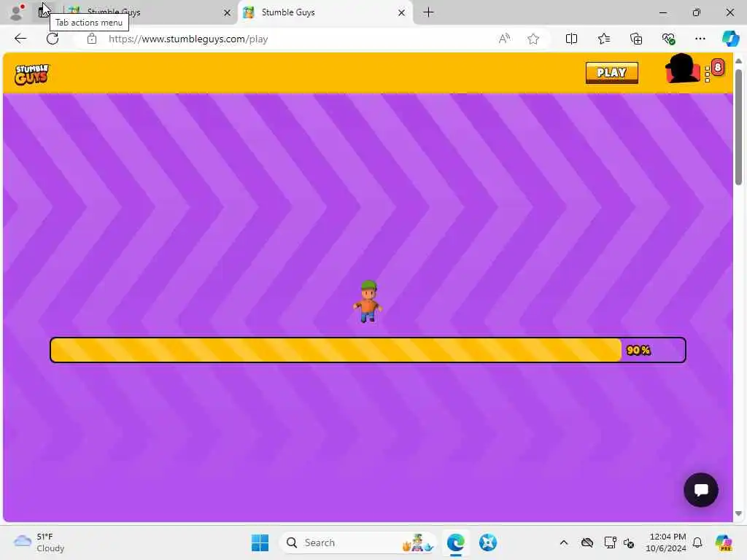The width and height of the screenshot is (747, 560).
Task: Restore down the browser window
Action: click(697, 12)
